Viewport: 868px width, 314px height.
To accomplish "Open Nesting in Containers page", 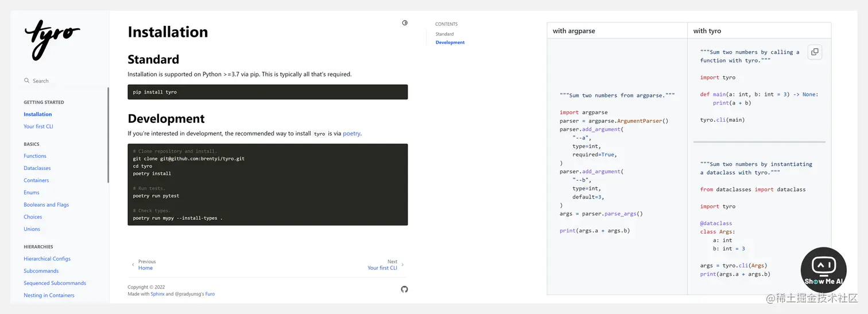I will click(x=49, y=295).
